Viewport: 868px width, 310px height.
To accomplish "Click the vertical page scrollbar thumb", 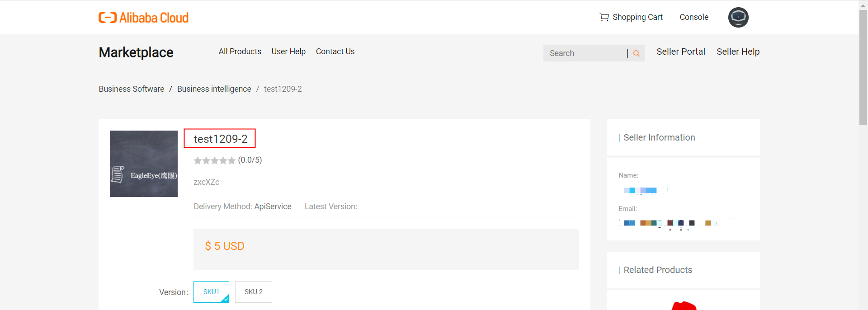I will 863,68.
